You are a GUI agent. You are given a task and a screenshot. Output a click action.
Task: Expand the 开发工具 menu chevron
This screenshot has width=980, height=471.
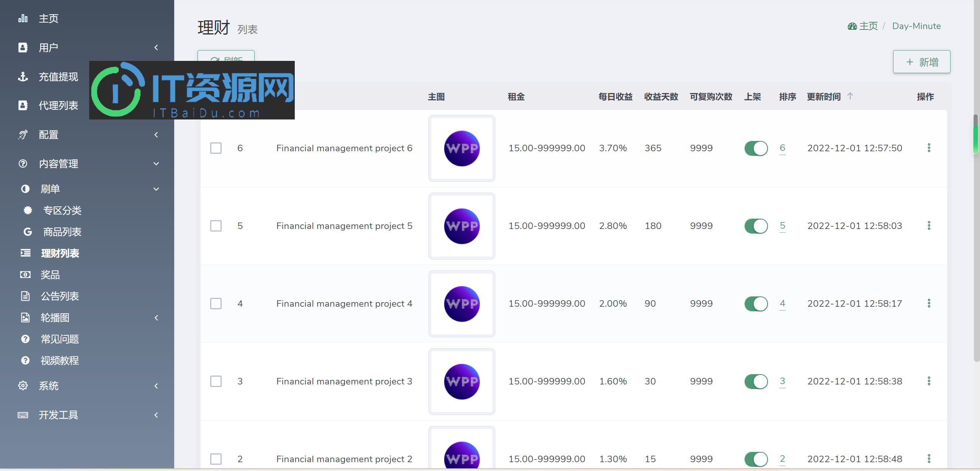pyautogui.click(x=156, y=415)
